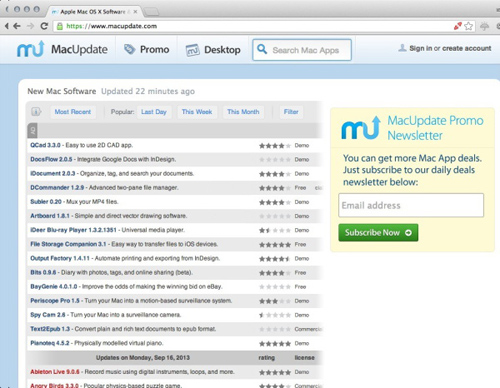Show Popular This Month apps

coord(243,112)
